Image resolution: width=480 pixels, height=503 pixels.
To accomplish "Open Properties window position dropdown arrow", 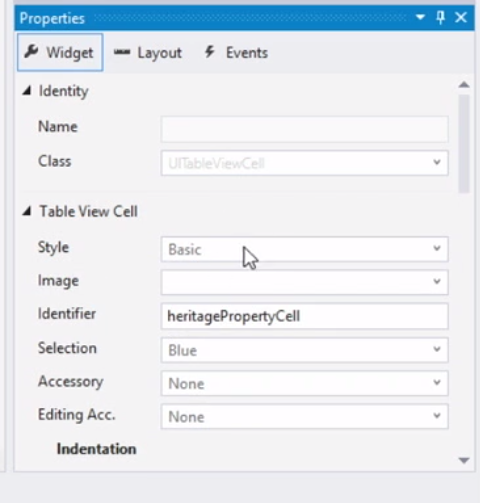I will click(x=420, y=17).
